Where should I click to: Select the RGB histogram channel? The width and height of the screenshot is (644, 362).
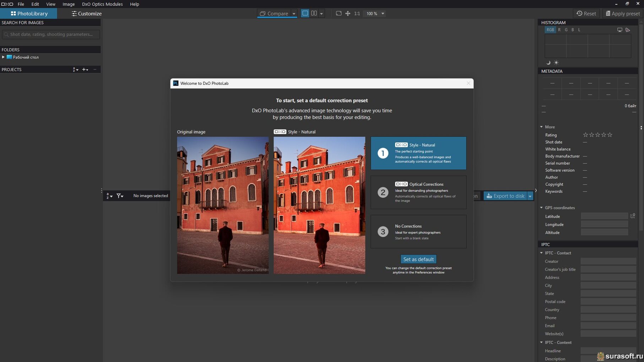(x=550, y=30)
